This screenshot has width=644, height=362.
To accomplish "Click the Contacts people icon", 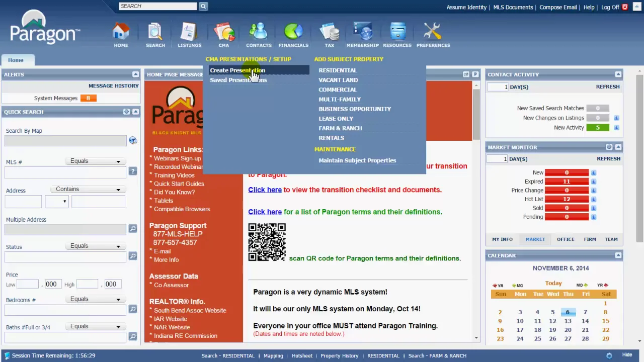I will pos(259,32).
